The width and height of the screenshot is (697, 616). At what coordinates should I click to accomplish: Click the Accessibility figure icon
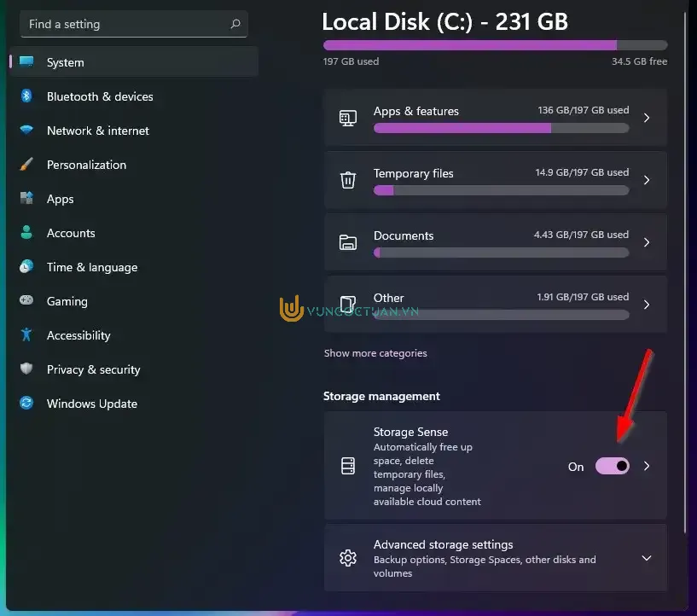[x=26, y=334]
